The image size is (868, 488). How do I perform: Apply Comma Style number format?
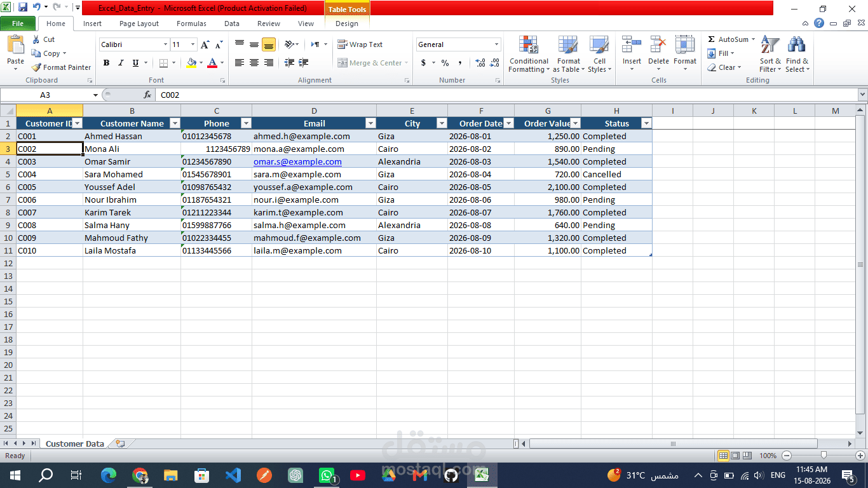coord(460,63)
